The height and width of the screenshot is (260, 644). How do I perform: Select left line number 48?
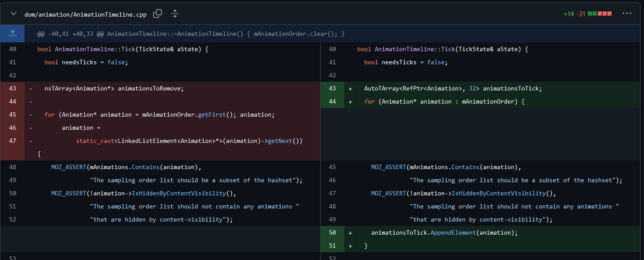(12, 167)
